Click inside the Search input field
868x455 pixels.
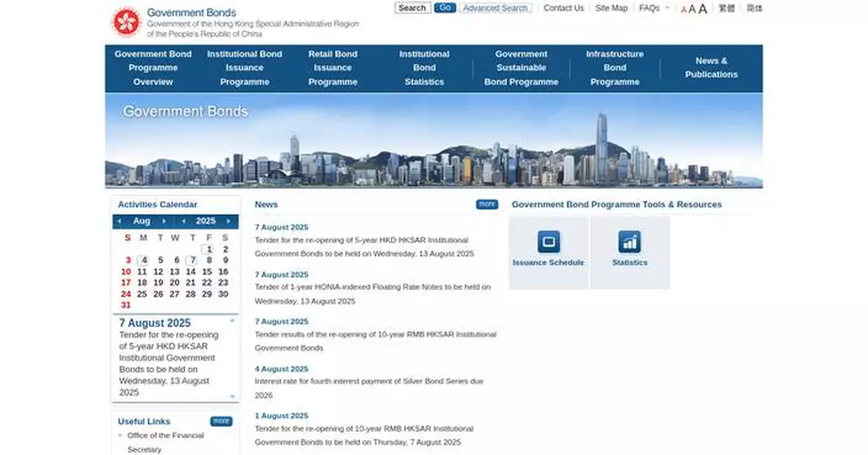click(412, 7)
